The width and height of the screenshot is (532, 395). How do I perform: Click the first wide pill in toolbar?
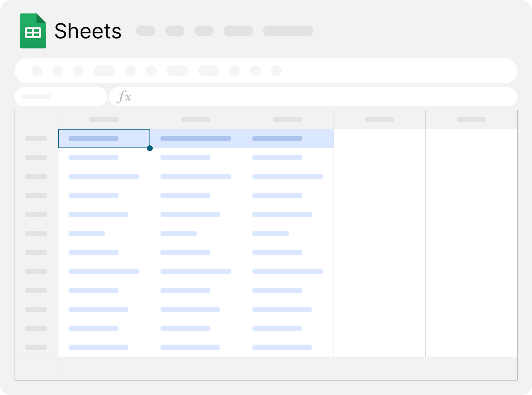104,70
